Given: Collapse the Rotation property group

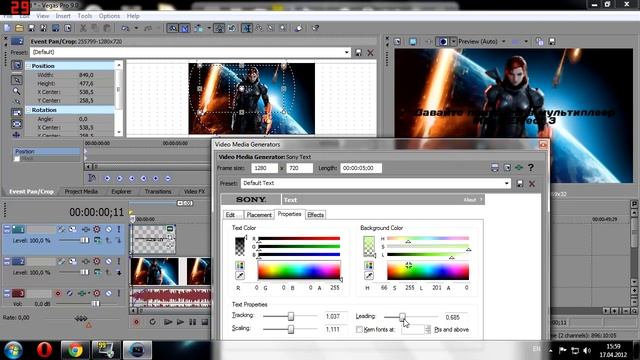Looking at the screenshot, I should tap(29, 110).
